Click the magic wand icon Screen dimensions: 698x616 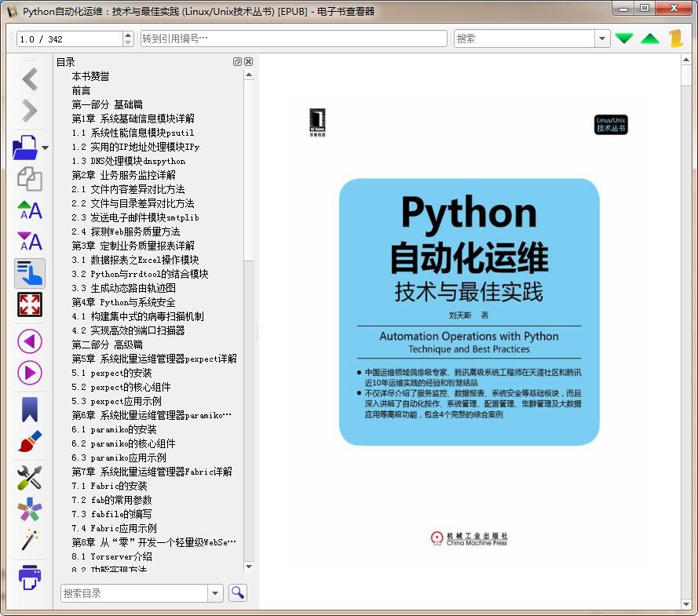point(30,540)
